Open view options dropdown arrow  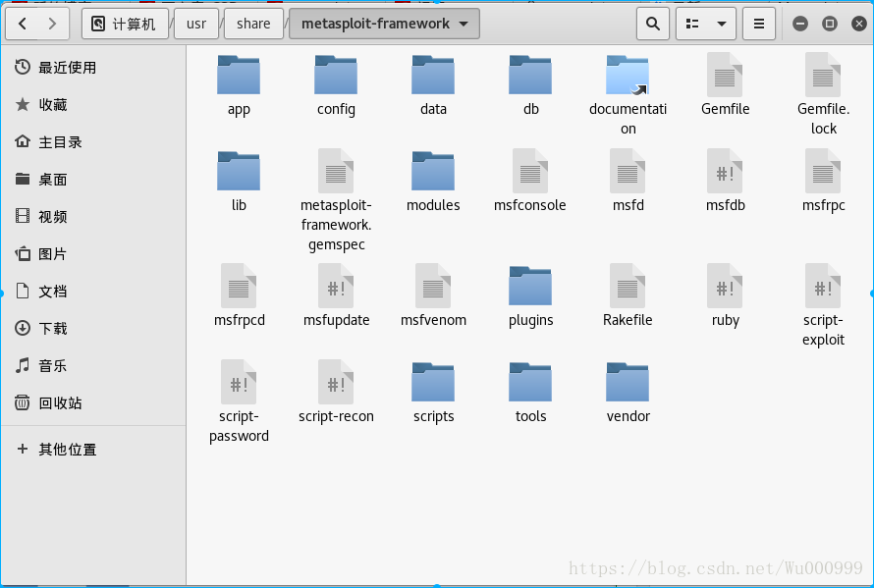(x=722, y=24)
